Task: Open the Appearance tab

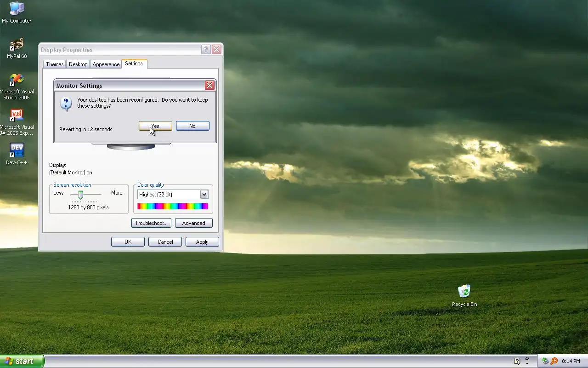Action: tap(106, 64)
